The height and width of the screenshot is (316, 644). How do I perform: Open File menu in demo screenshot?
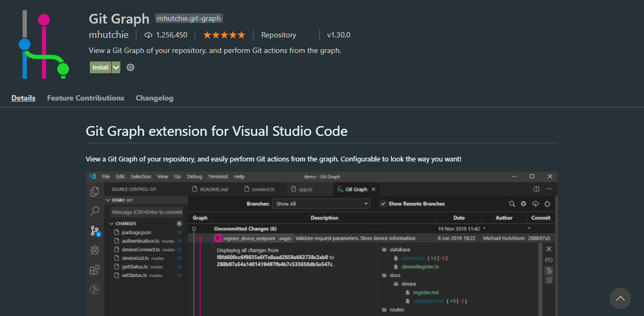point(106,176)
